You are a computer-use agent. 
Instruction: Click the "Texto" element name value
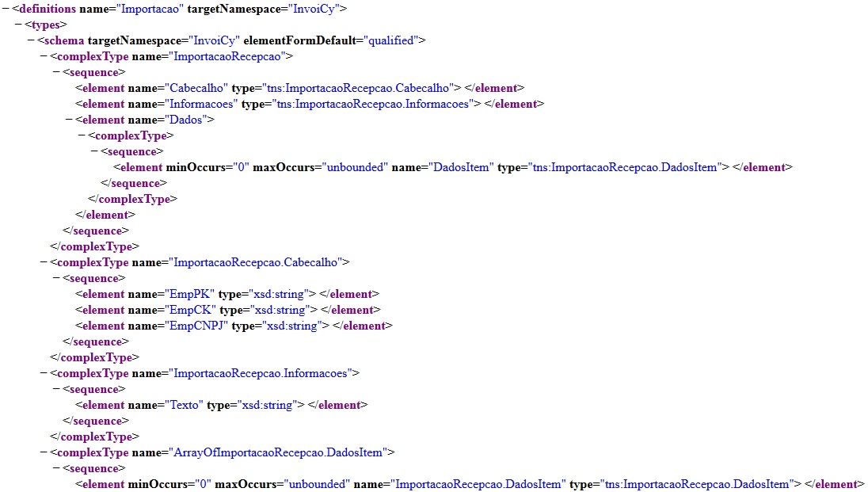185,405
